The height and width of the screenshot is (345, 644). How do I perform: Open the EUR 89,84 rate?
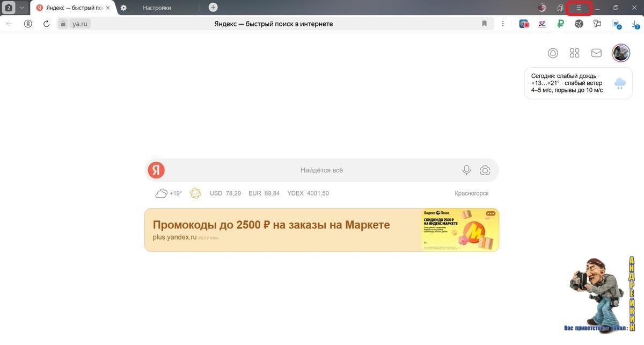point(264,193)
